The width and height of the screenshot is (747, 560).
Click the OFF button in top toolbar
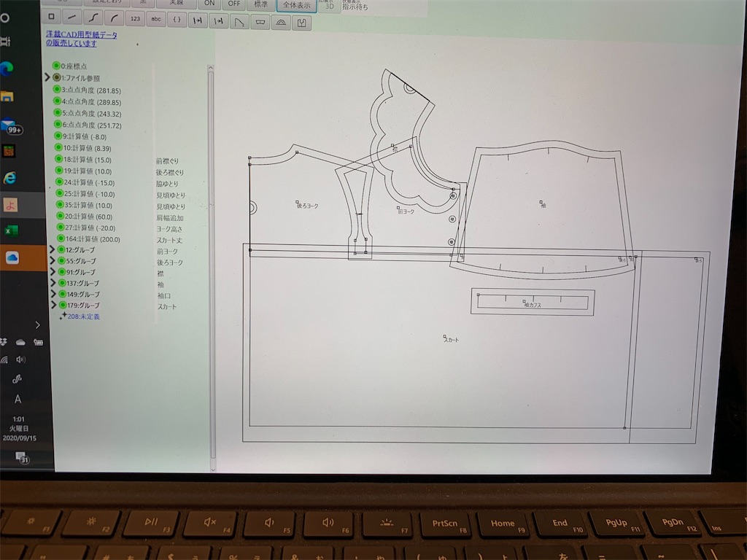coord(234,4)
